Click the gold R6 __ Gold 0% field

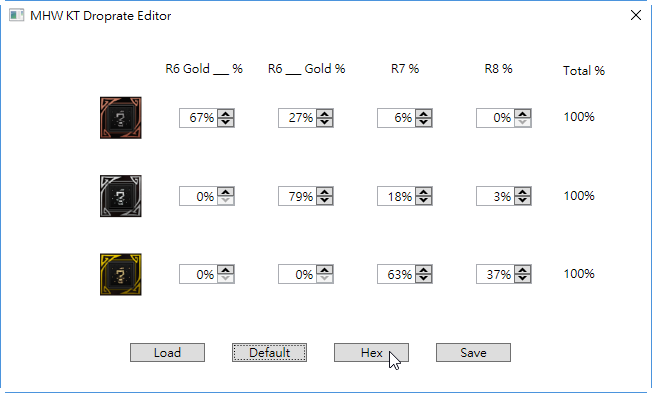point(297,274)
